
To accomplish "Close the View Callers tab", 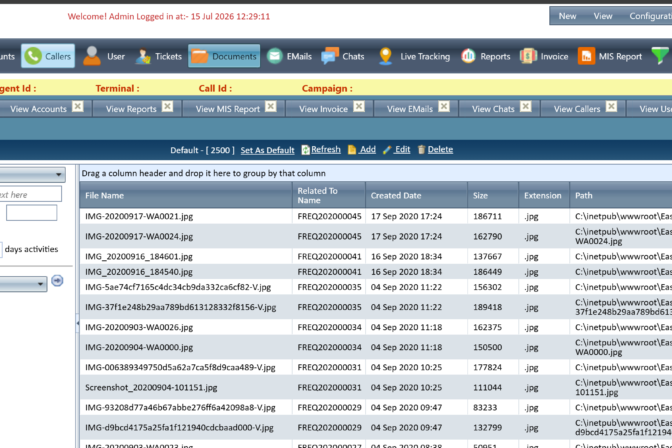I will pos(612,106).
